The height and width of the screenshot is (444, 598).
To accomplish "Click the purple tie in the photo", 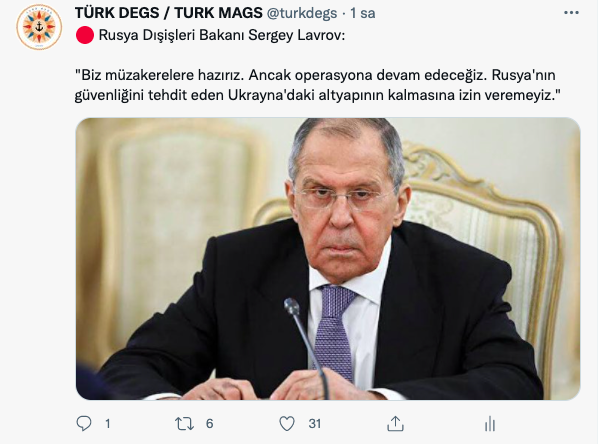I will (335, 330).
